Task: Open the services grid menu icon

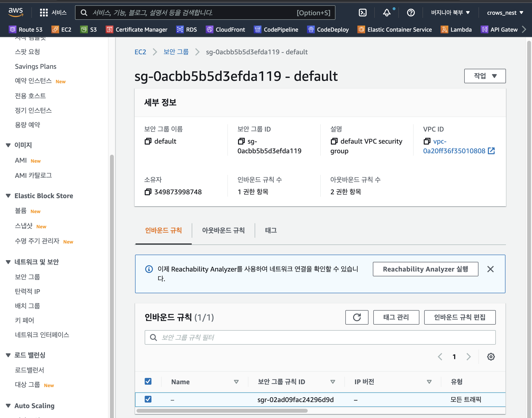Action: coord(44,13)
